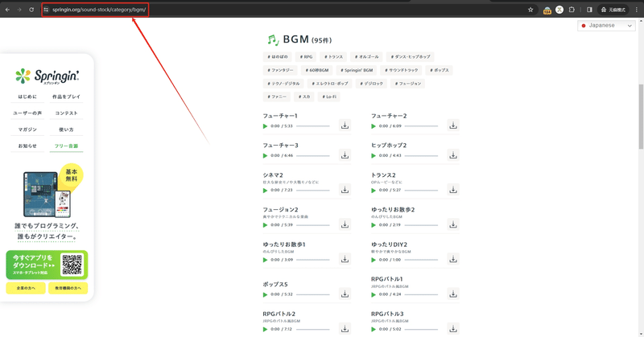
Task: Filter by the # Lo-Fi tag
Action: coord(329,97)
